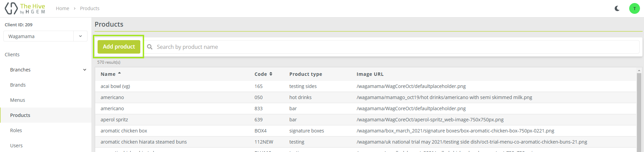Open the aperol spritz product row
Screen dimensions: 644x152
[x=114, y=120]
